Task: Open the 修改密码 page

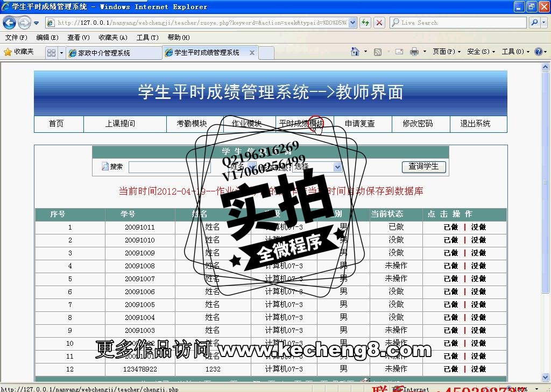Action: pyautogui.click(x=418, y=124)
